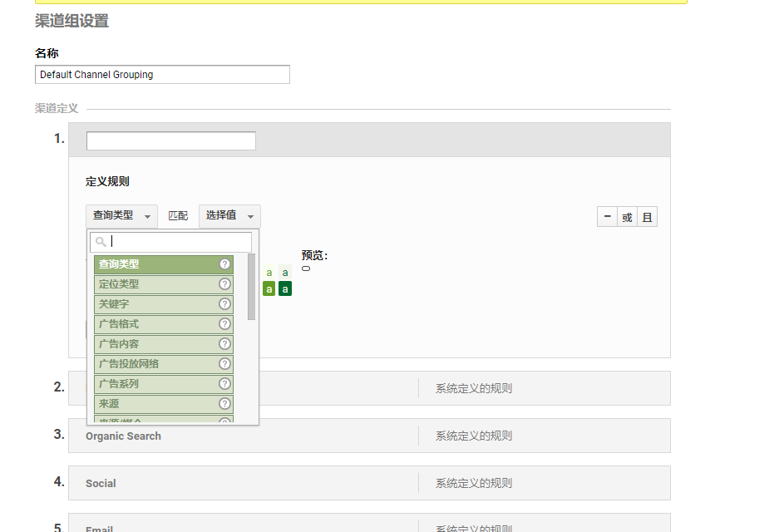Open the 匹配 dropdown
Image resolution: width=774 pixels, height=532 pixels.
[178, 215]
